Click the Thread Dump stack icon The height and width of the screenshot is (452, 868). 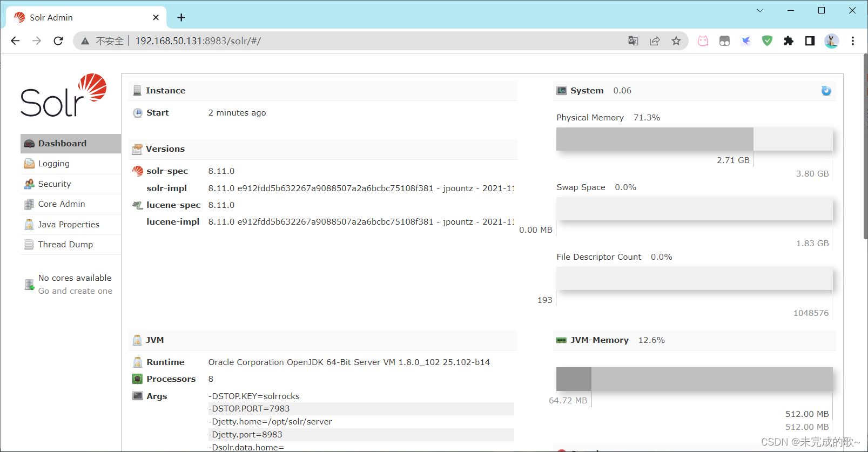pos(29,245)
